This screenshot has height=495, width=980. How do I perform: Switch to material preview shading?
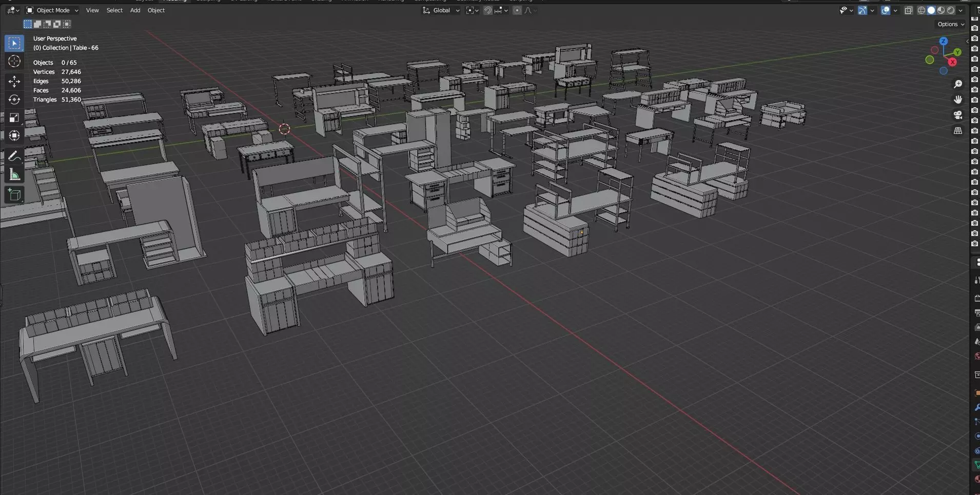click(941, 10)
